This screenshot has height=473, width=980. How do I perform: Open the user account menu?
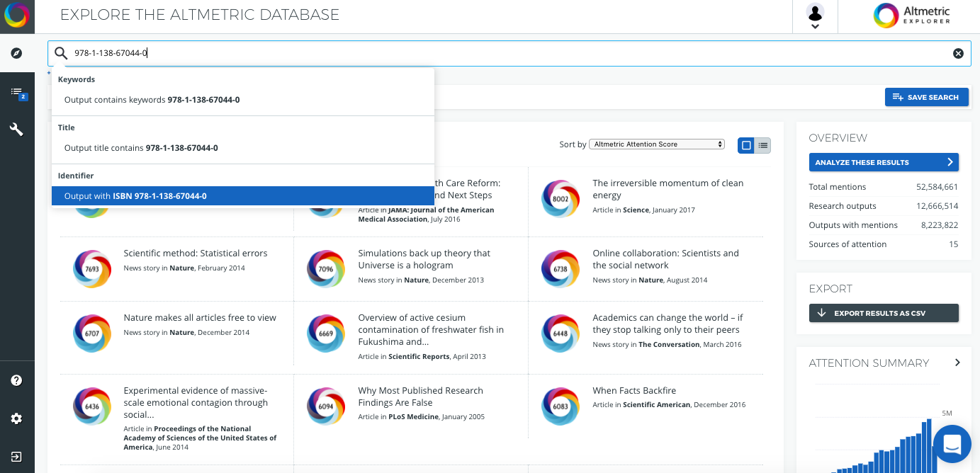coord(815,16)
